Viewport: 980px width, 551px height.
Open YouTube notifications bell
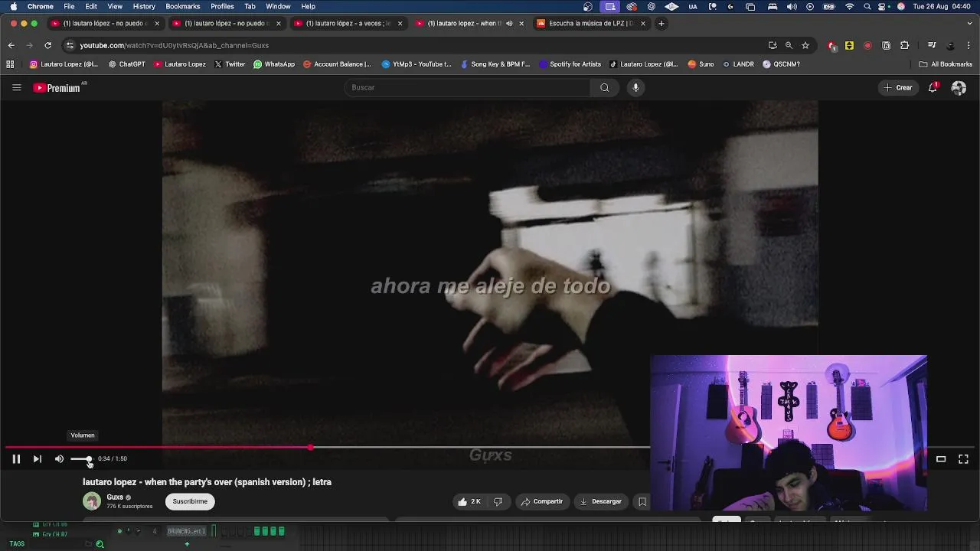[x=933, y=87]
